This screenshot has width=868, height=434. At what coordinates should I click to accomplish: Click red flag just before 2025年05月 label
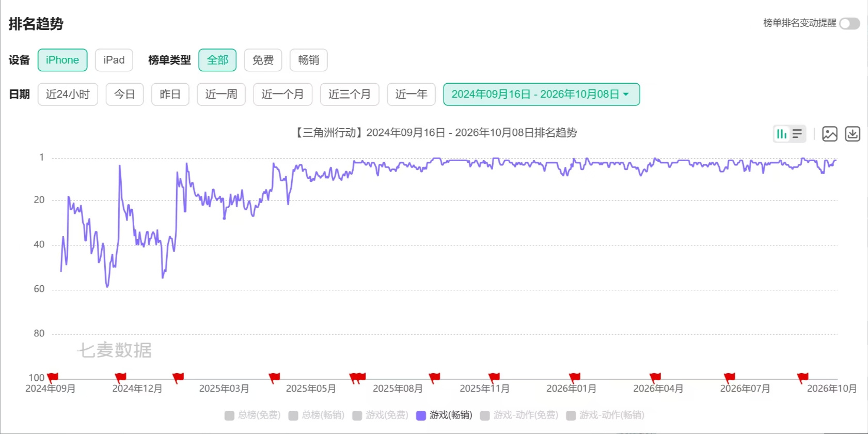[x=274, y=378]
